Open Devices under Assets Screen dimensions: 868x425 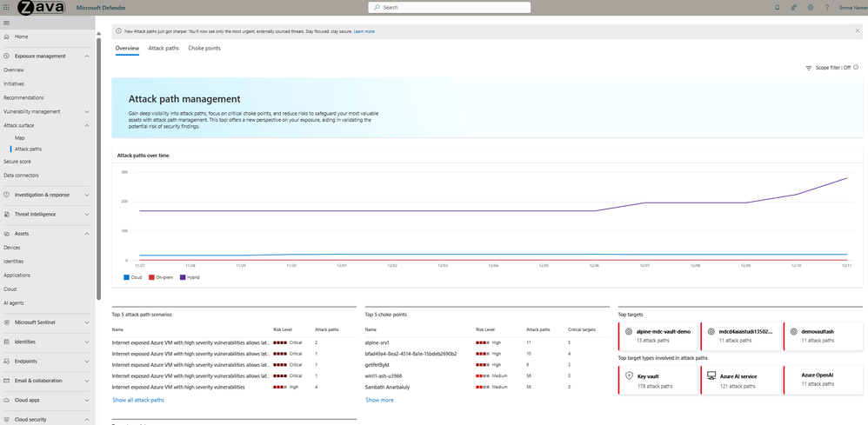pyautogui.click(x=11, y=248)
